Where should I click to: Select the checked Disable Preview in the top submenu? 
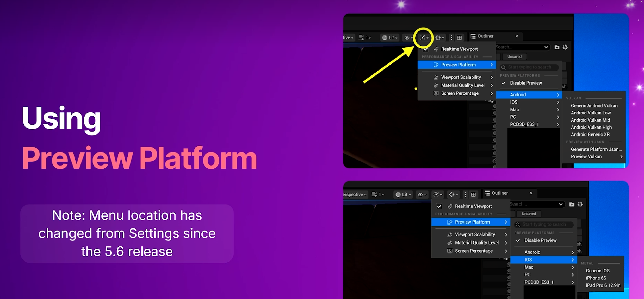pos(526,83)
